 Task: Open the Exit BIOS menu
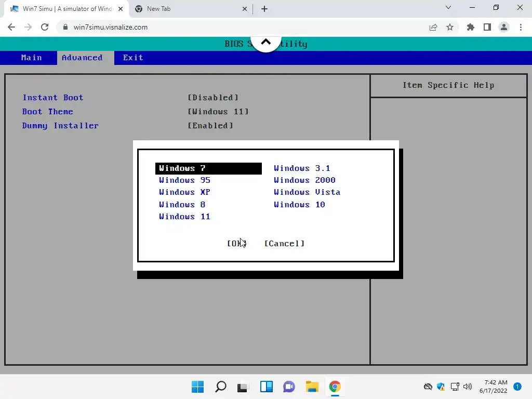[x=133, y=58]
